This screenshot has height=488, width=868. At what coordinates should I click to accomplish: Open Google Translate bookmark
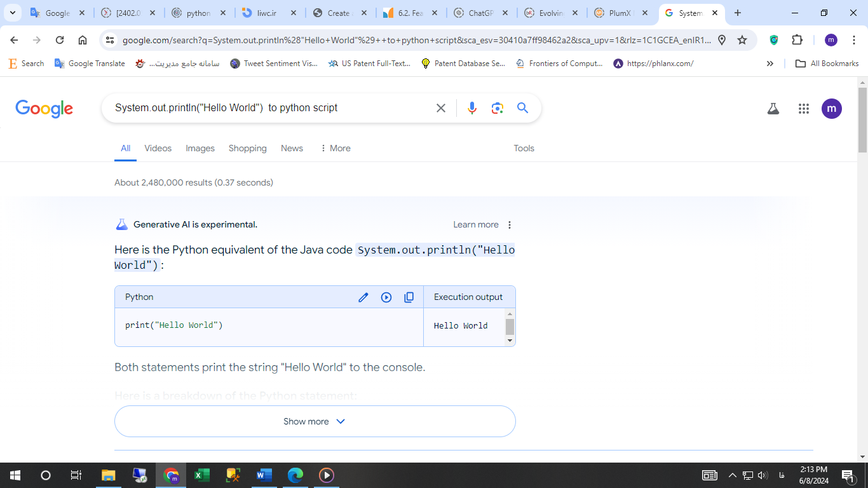pos(90,64)
